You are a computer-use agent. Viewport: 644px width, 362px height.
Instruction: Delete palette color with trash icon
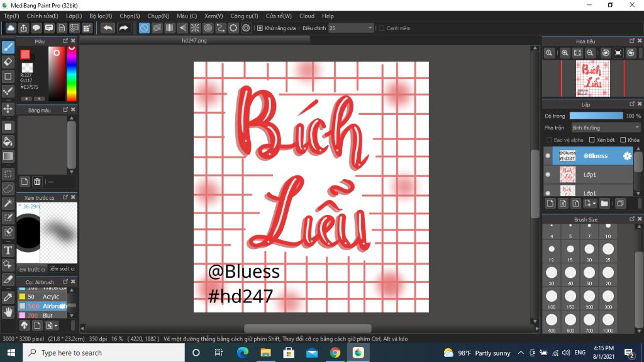(37, 182)
